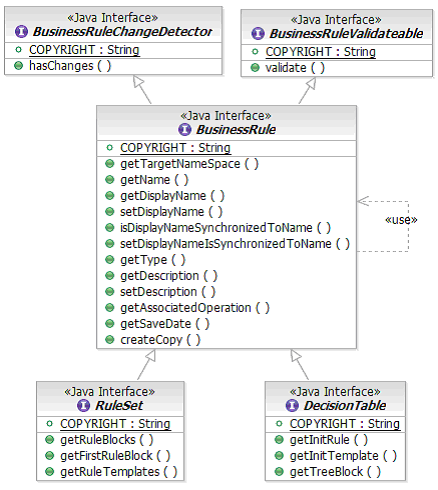Click the «use» dependency label

(401, 220)
